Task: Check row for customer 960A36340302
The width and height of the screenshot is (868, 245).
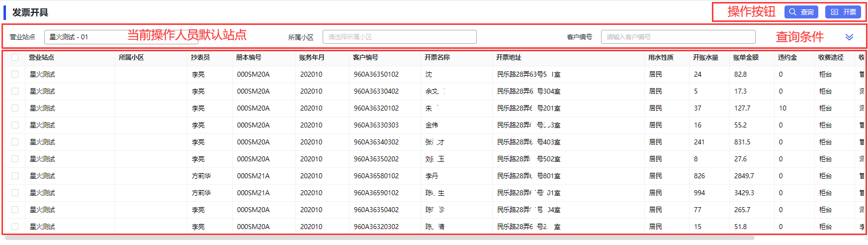Action: point(15,142)
